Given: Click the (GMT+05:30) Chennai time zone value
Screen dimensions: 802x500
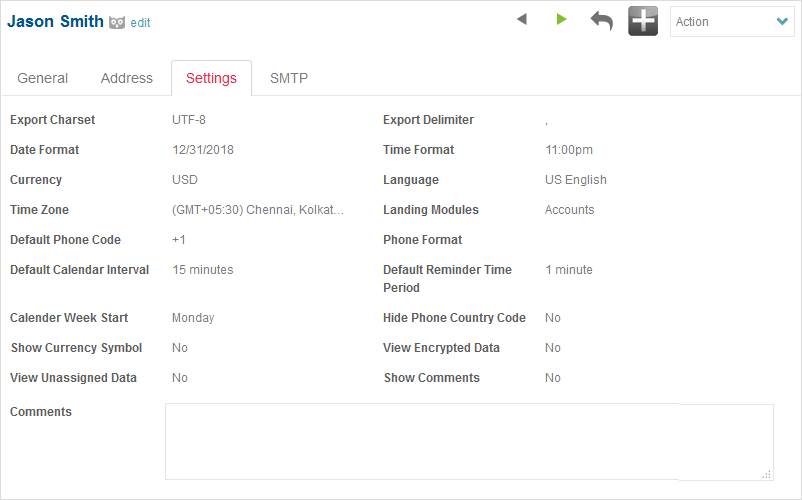Looking at the screenshot, I should point(258,210).
